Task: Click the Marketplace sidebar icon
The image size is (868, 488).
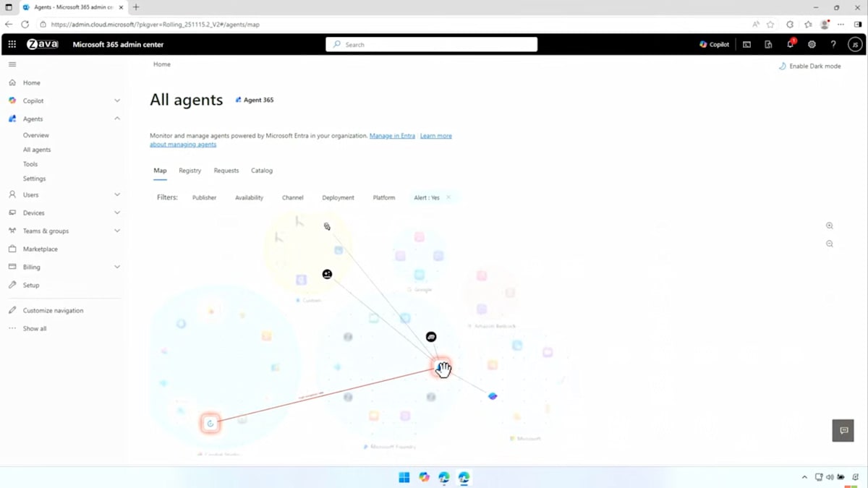Action: (12, 249)
